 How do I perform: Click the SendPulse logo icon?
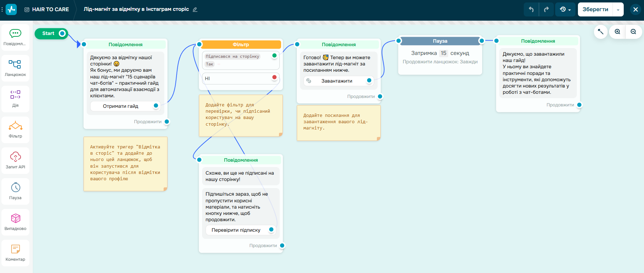tap(11, 9)
